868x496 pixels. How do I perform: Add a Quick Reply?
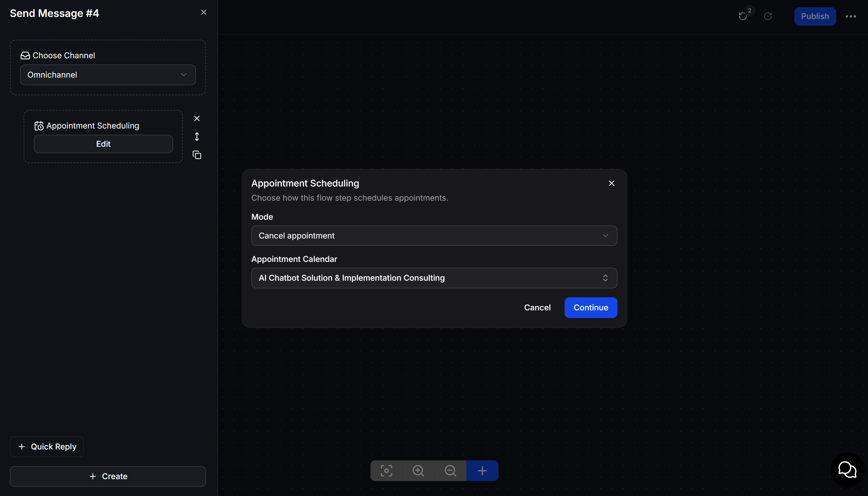coord(47,447)
